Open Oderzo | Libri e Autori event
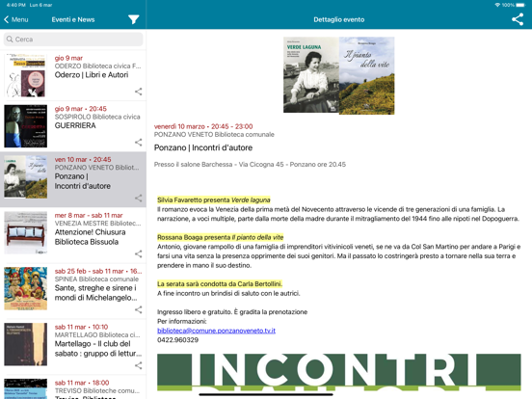 tap(73, 75)
